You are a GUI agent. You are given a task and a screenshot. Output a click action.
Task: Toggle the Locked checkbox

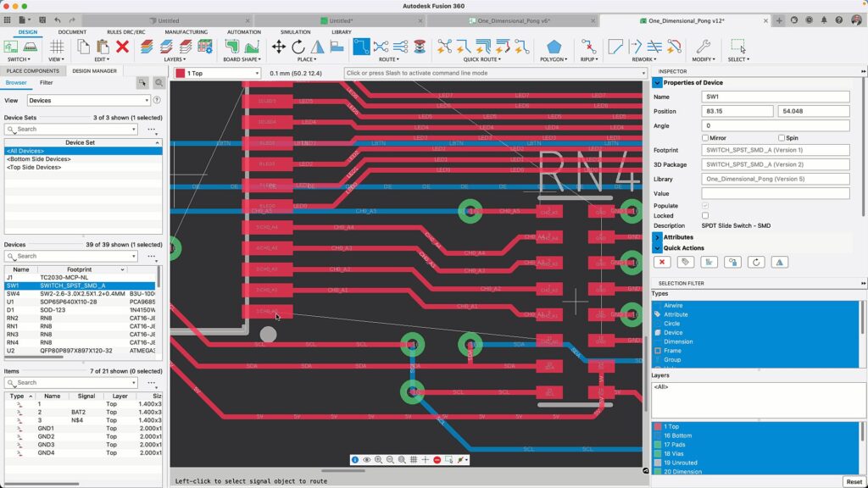pyautogui.click(x=705, y=216)
